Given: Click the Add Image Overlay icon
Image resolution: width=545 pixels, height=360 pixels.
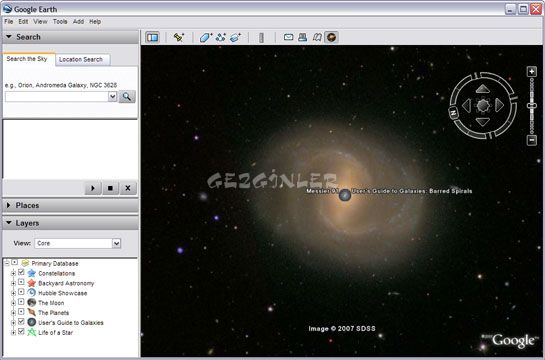Looking at the screenshot, I should click(x=236, y=37).
